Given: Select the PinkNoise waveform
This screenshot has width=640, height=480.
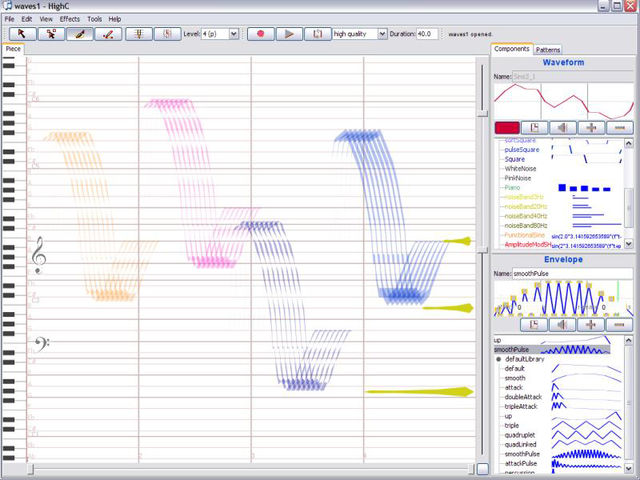Looking at the screenshot, I should 518,178.
